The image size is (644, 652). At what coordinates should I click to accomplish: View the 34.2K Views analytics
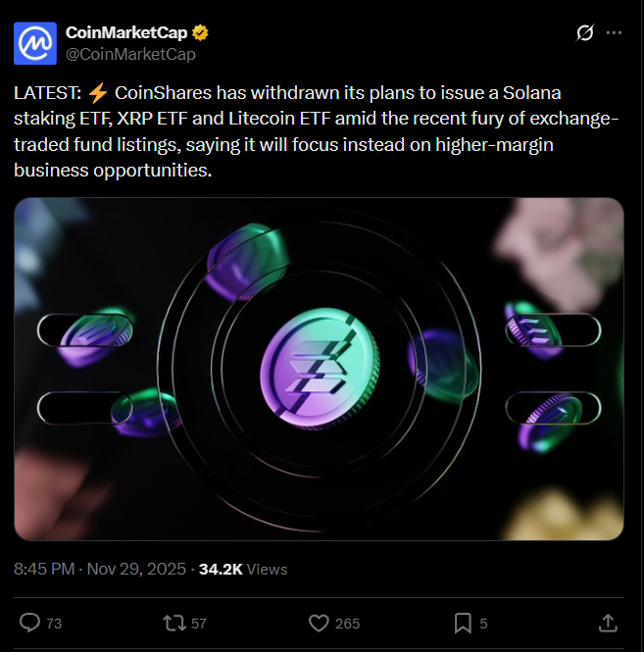click(x=243, y=569)
